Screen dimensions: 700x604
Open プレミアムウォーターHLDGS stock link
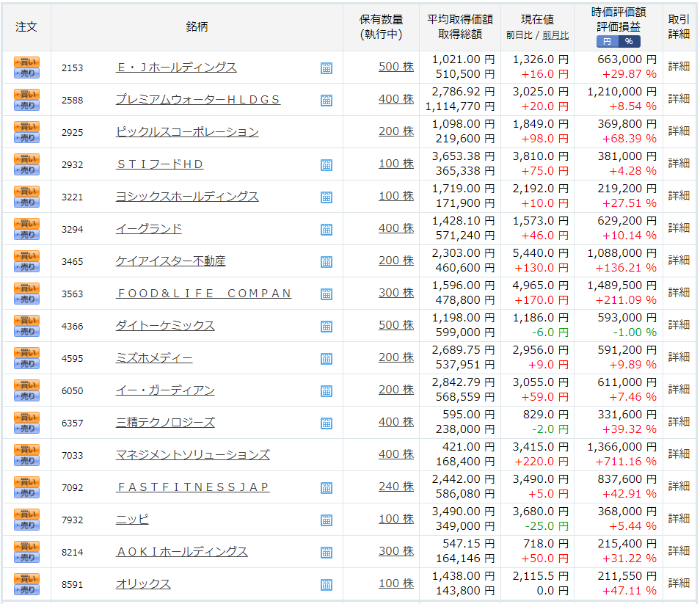point(198,100)
